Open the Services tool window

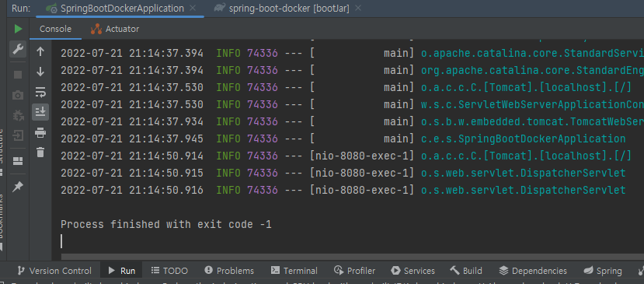tap(413, 271)
